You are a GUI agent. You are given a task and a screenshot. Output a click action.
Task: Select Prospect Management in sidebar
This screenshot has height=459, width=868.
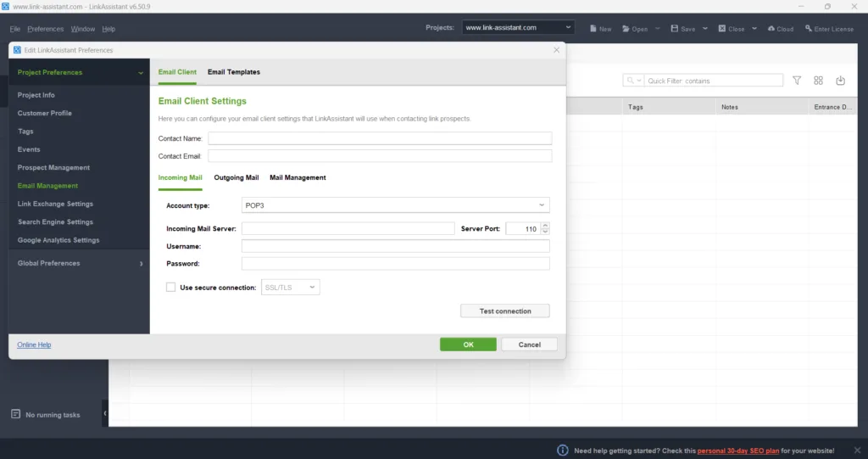tap(53, 167)
